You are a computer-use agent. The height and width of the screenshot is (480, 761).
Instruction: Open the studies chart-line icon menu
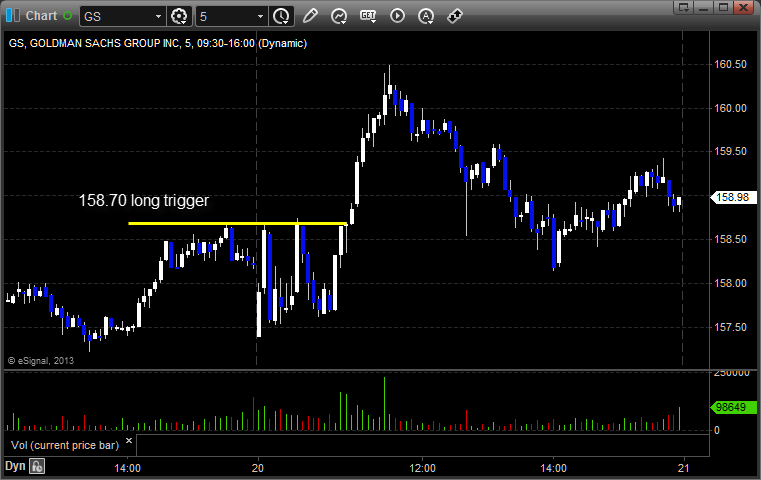pyautogui.click(x=339, y=17)
